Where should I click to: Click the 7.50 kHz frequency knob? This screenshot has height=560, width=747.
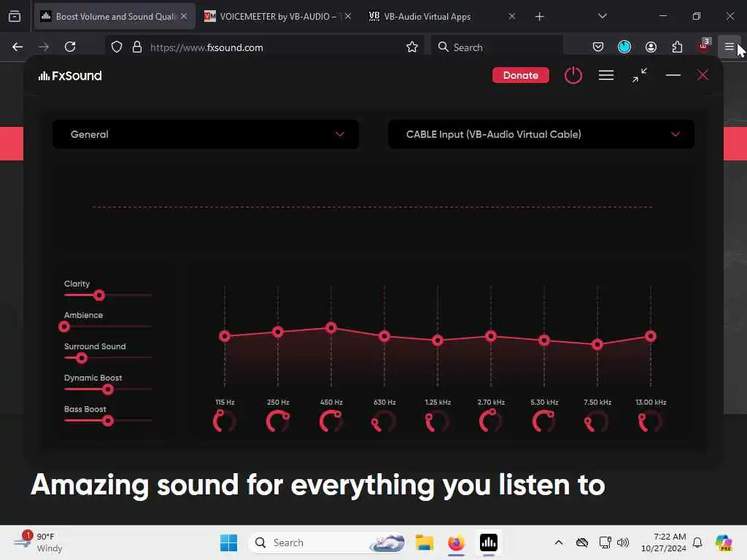[x=597, y=421]
